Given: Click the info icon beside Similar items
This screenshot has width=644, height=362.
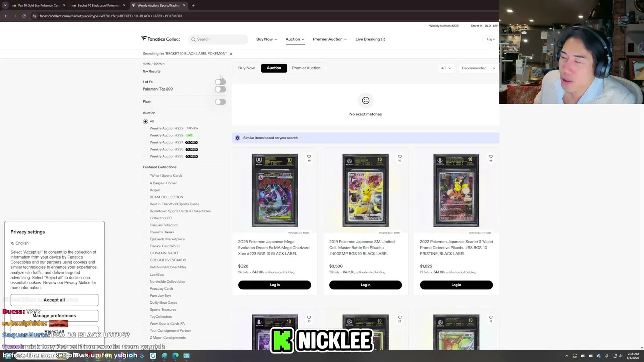Looking at the screenshot, I should coord(238,138).
